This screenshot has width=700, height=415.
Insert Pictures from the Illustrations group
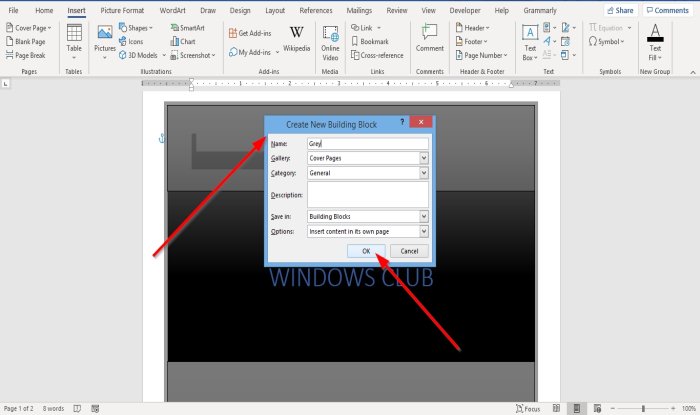pos(105,42)
